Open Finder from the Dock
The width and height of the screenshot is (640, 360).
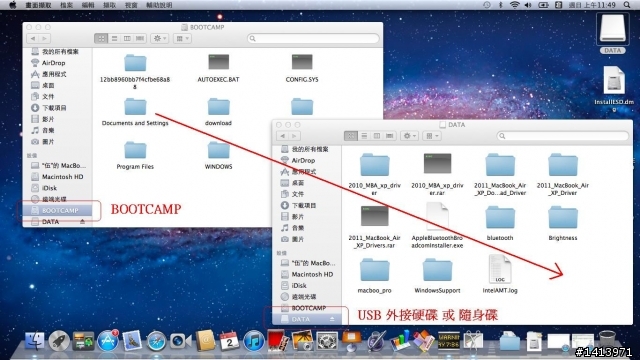pos(35,341)
